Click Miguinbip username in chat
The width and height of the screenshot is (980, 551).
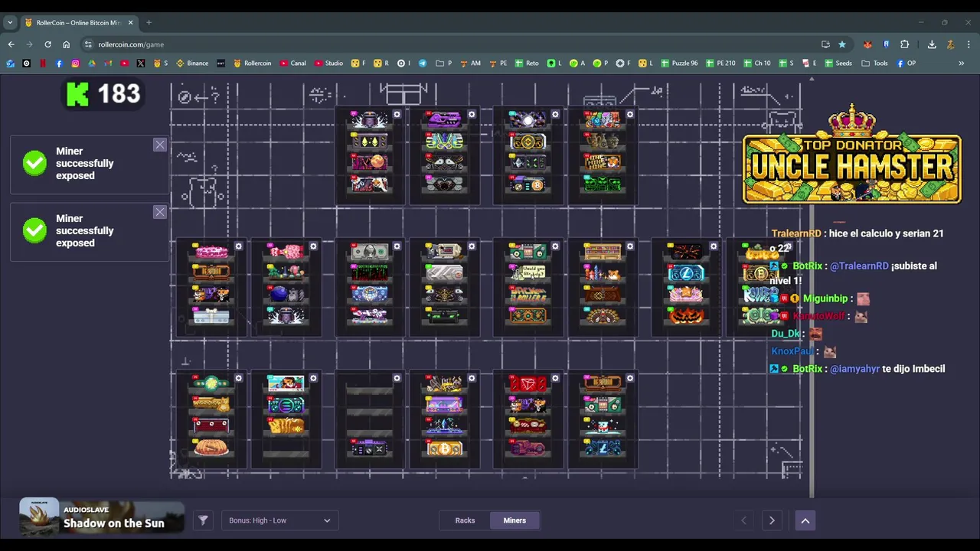point(825,298)
